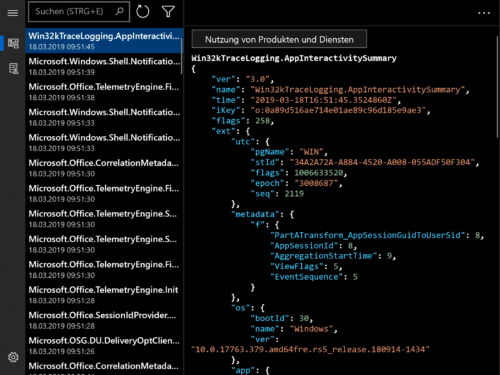Select Microsoft.Office.TelemetryEngine.Init event
Viewport: 500px width, 375px height.
tap(104, 295)
